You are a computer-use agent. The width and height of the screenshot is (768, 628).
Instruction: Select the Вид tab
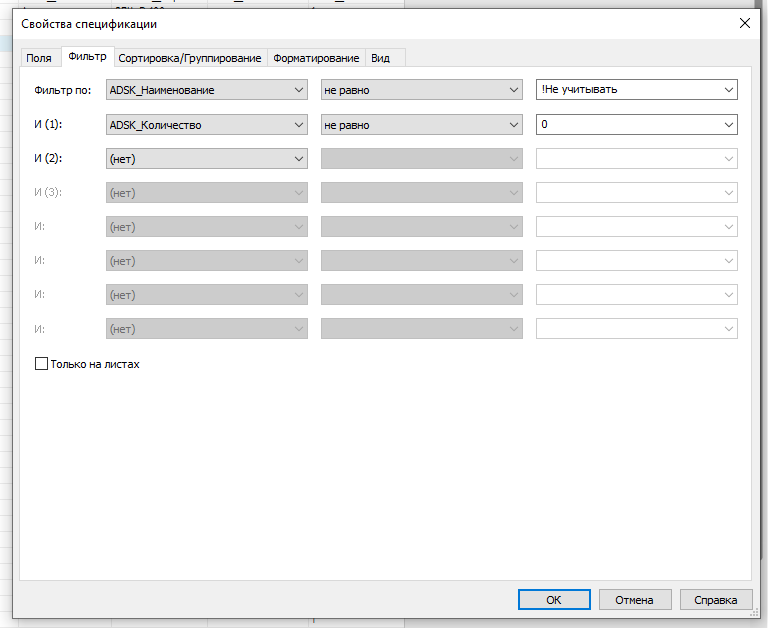(380, 58)
